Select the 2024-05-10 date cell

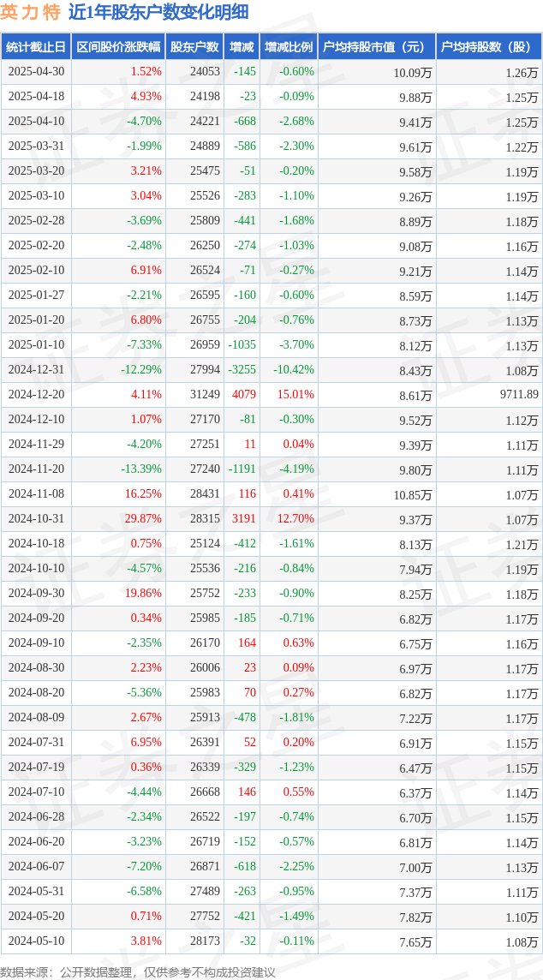(36, 941)
